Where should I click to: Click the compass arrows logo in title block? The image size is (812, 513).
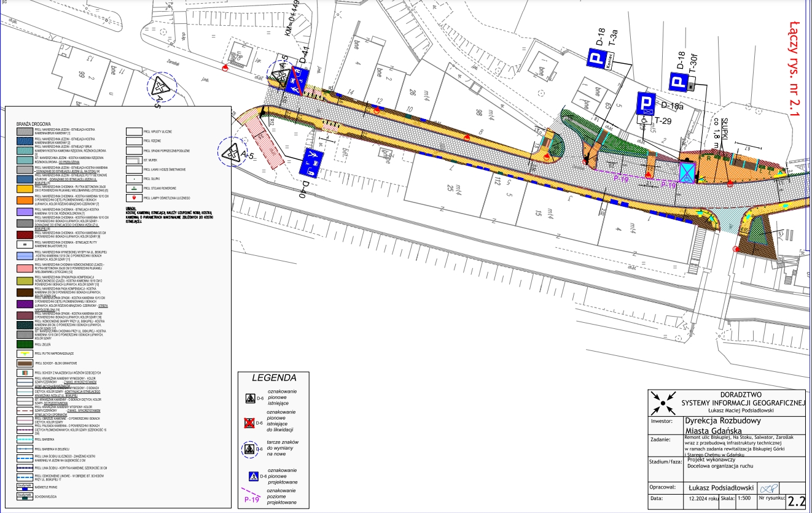663,403
